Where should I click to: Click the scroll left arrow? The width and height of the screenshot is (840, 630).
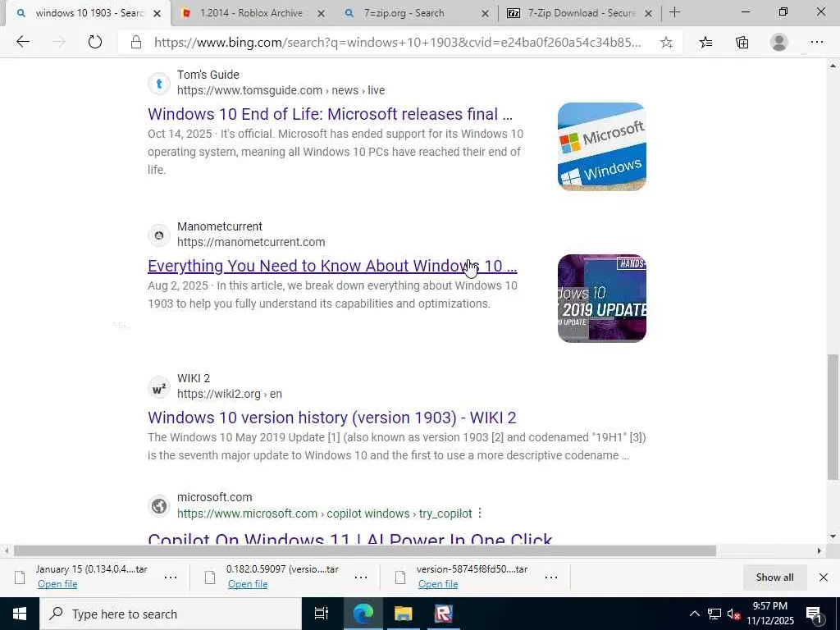[x=7, y=550]
